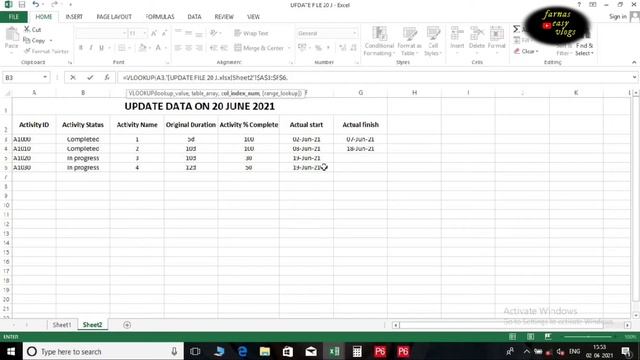Add a new sheet with plus button
Viewport: 640px width, 360px height.
tap(127, 325)
